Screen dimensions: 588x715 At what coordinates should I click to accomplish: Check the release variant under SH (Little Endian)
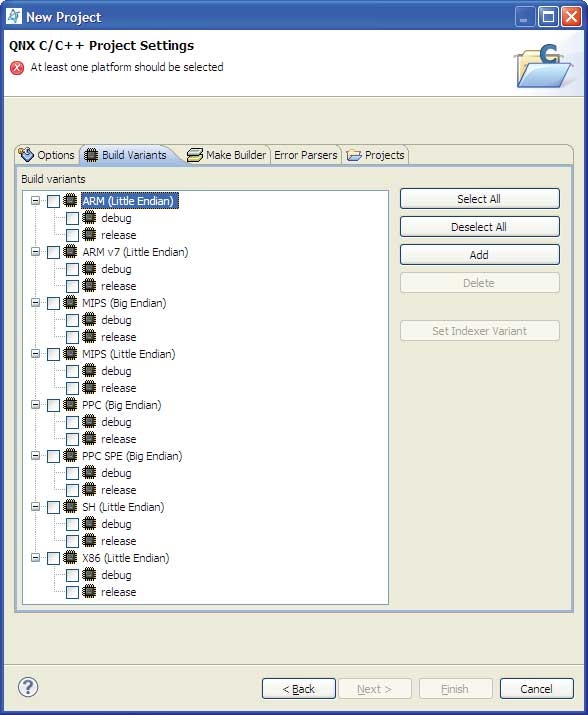(x=73, y=541)
